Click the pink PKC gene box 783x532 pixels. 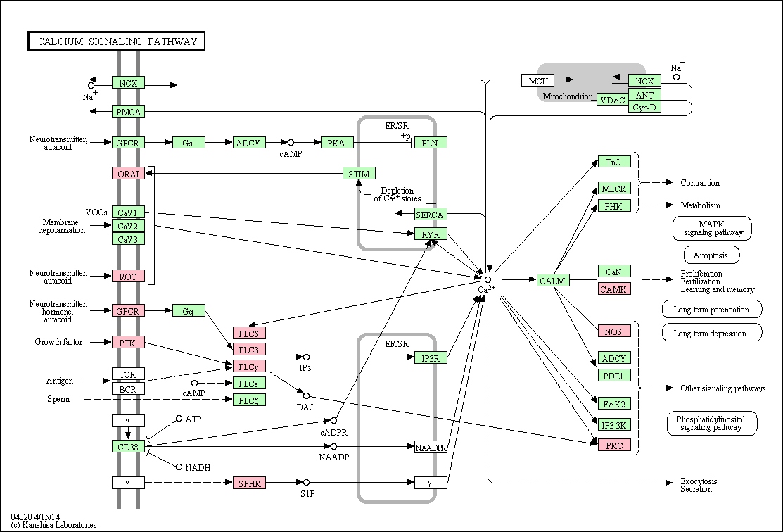click(x=614, y=445)
